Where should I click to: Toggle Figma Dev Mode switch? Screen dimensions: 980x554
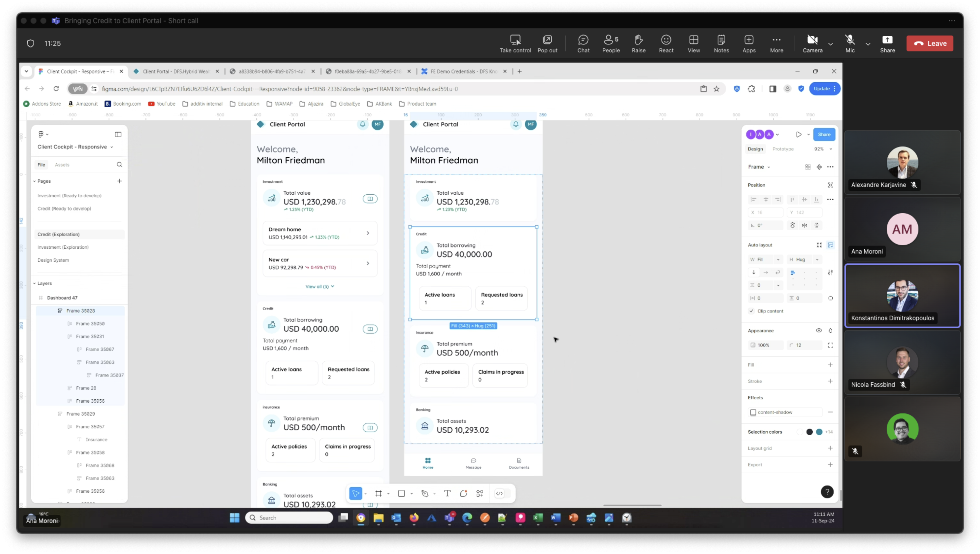pos(502,494)
